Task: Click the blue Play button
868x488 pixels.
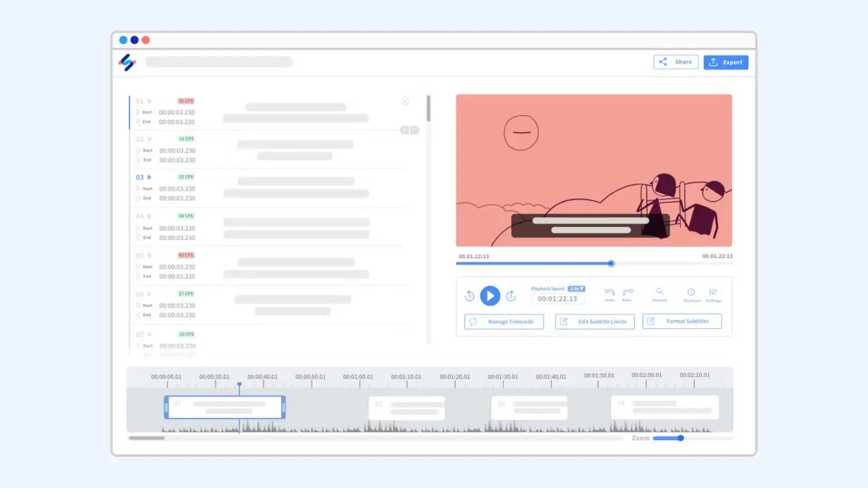Action: click(490, 296)
